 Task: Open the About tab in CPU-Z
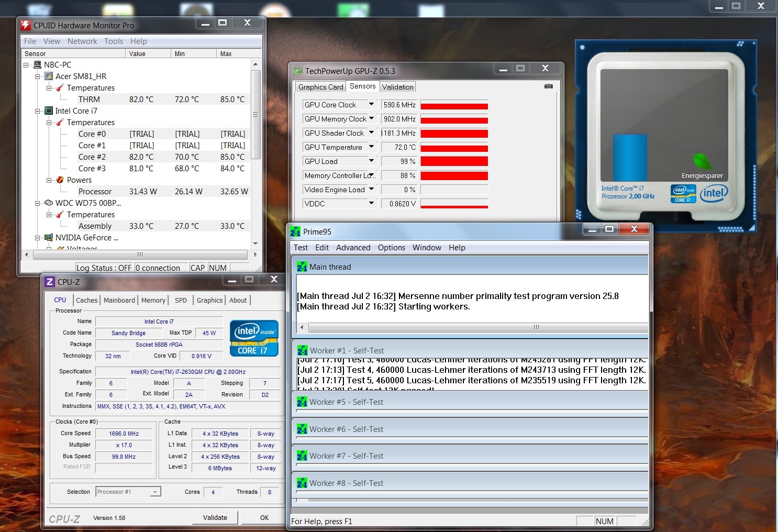(238, 300)
